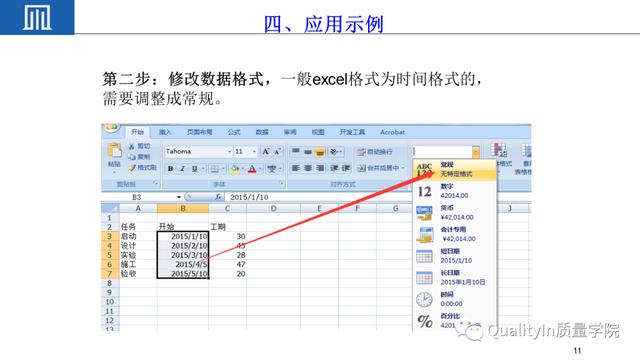Viewport: 640px width, 360px height.
Task: Open the Tahoma font name dropdown
Action: coord(229,151)
